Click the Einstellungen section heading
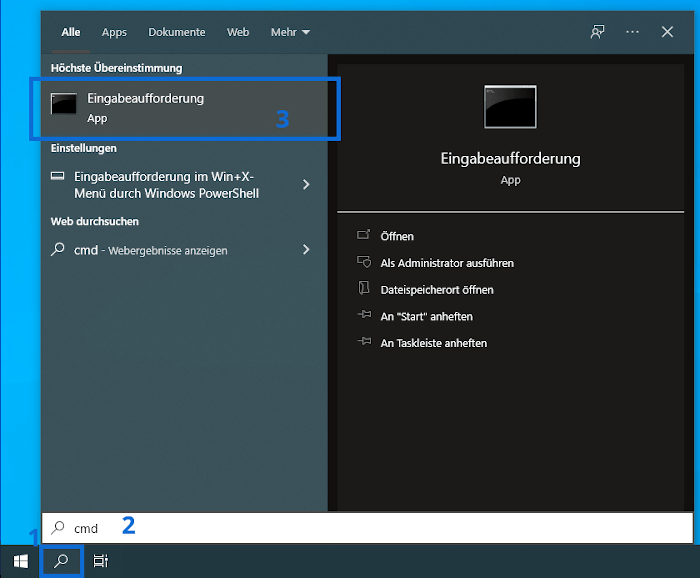700x578 pixels. pos(83,148)
